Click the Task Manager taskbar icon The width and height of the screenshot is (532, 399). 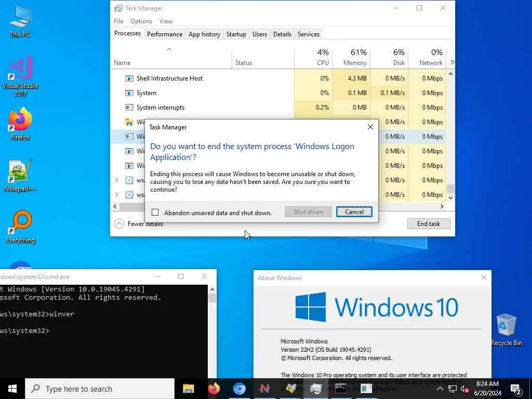coord(315,389)
